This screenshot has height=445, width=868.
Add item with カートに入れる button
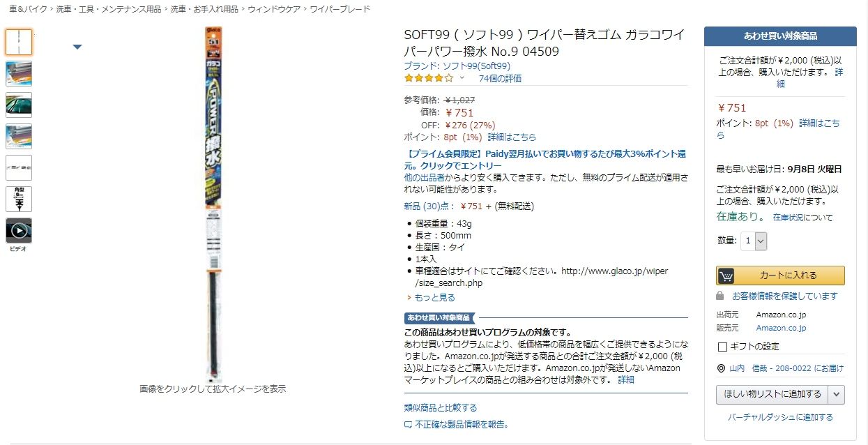780,276
